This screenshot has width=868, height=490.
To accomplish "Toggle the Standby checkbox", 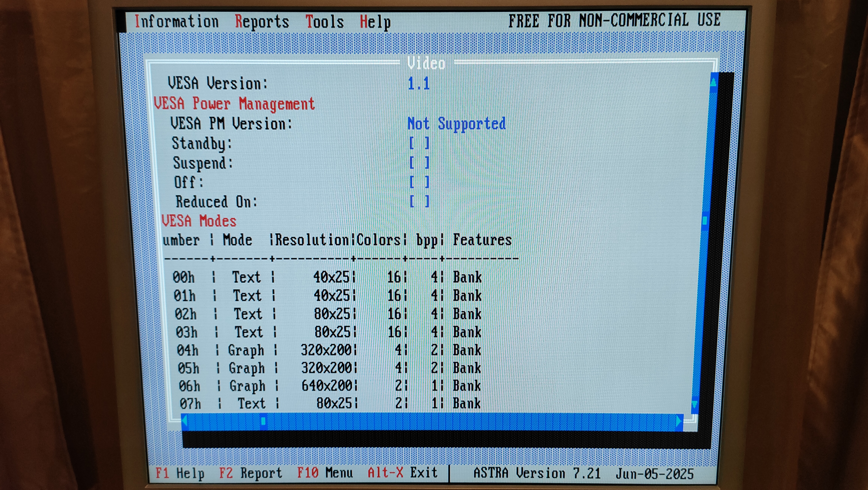I will (x=419, y=143).
